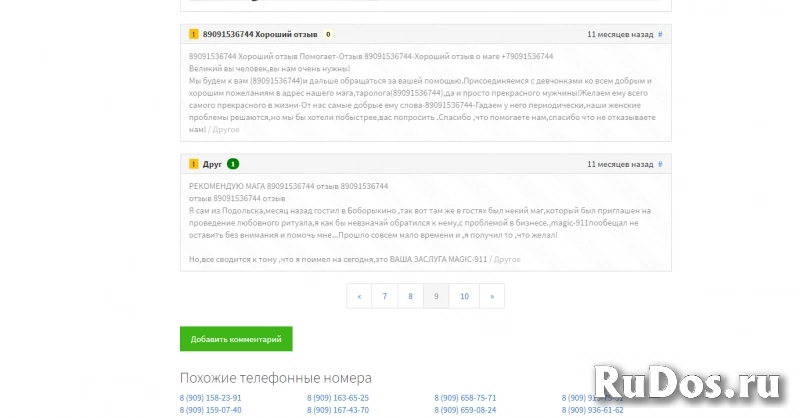
Task: Select the current page 9 in pagination
Action: 436,296
